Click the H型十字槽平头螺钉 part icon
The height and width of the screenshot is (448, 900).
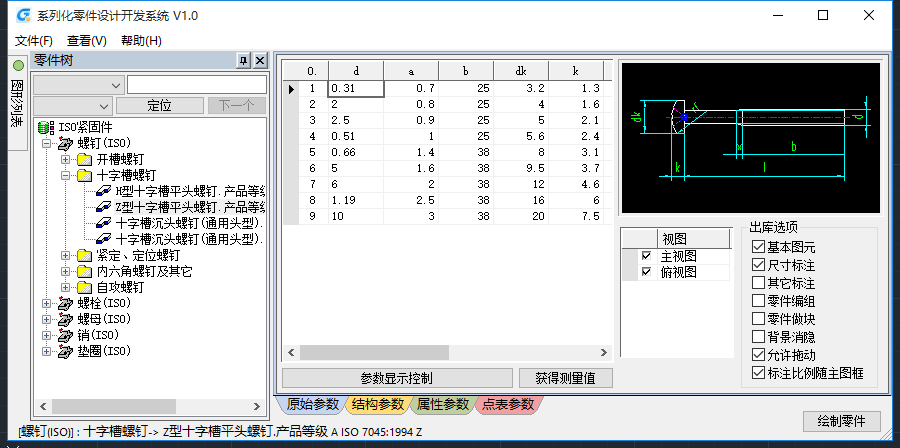pos(103,191)
